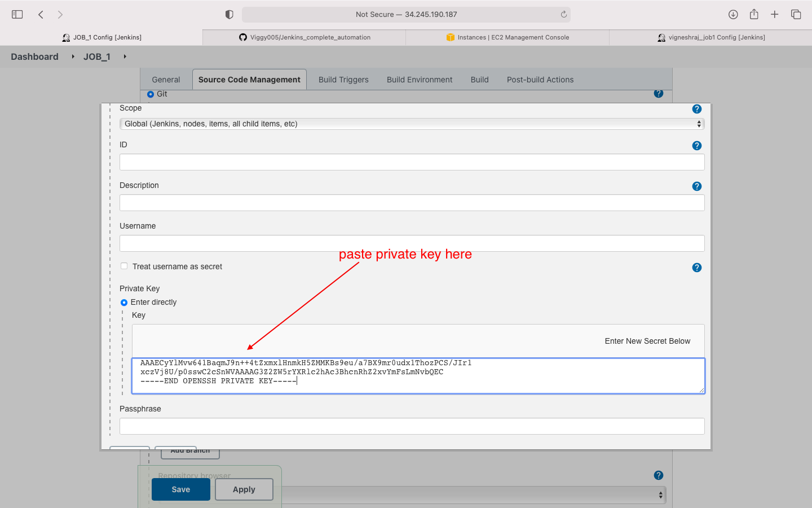Click the Safari address bar
Viewport: 812px width, 508px height.
[406, 15]
